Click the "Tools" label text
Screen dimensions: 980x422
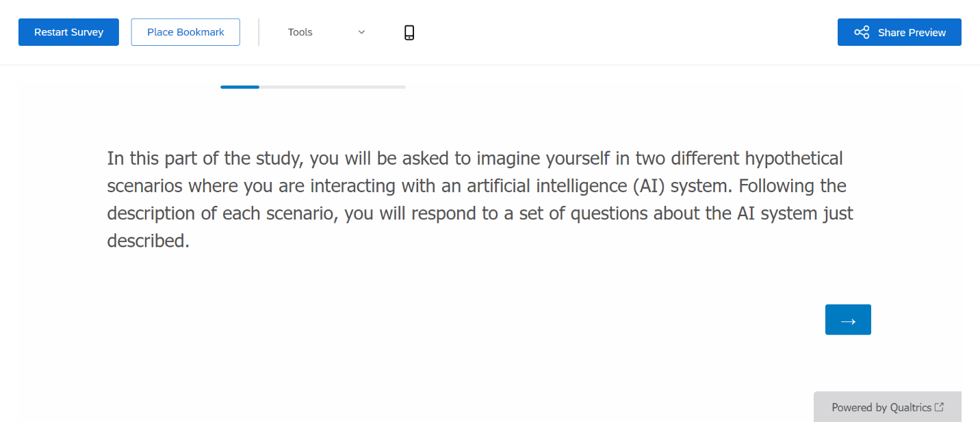click(300, 32)
